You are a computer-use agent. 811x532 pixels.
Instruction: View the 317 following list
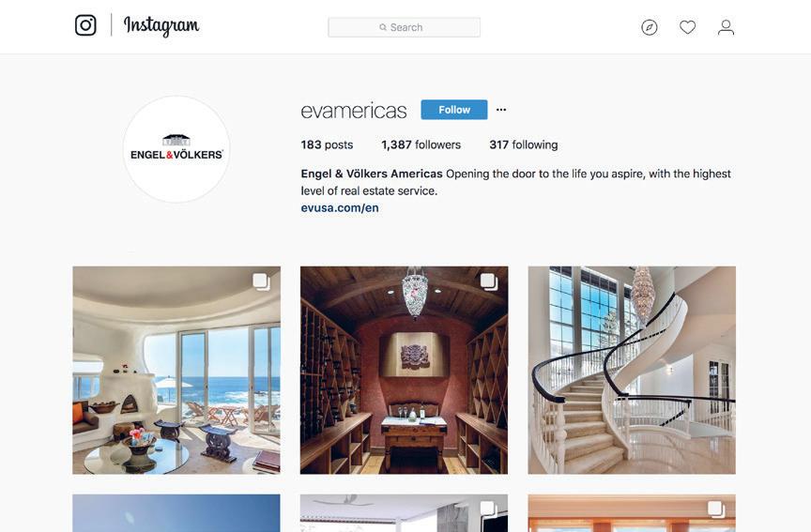524,144
